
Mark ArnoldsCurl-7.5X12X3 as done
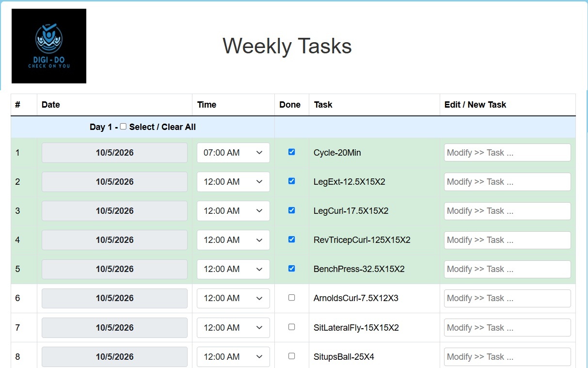point(291,298)
